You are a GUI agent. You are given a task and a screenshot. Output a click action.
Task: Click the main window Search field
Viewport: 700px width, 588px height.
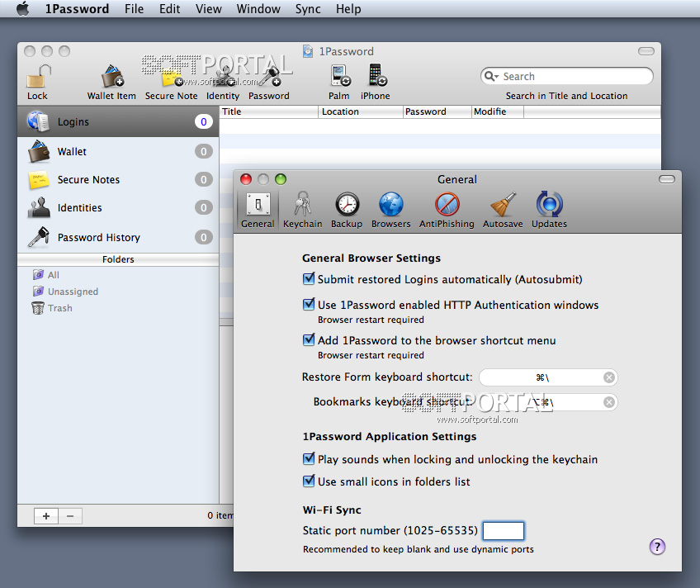coord(567,76)
